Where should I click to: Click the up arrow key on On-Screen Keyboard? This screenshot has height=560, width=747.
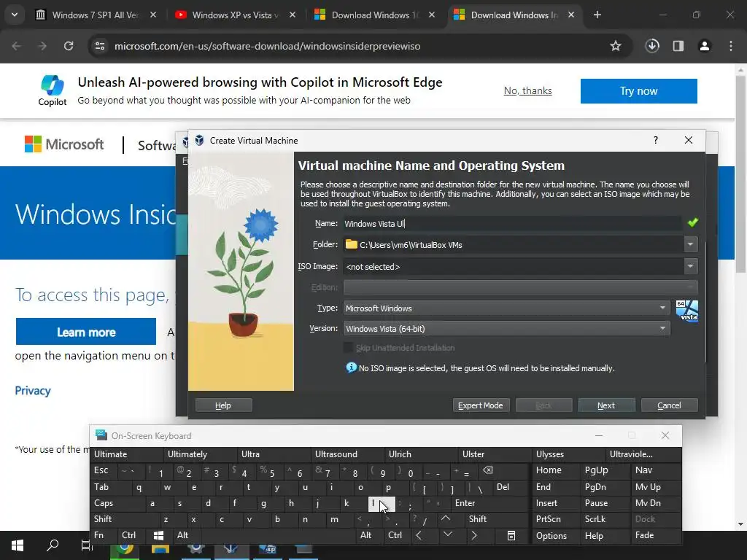[446, 518]
